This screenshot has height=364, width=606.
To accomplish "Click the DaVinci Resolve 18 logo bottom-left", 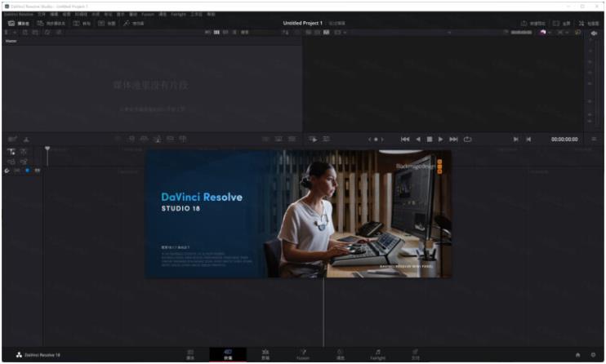I will (38, 355).
